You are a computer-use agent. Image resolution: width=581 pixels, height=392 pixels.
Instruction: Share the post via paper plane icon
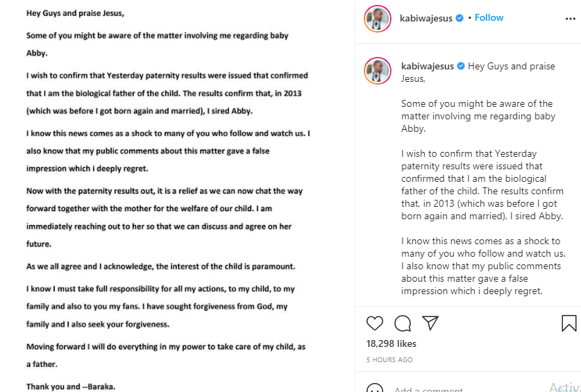430,323
